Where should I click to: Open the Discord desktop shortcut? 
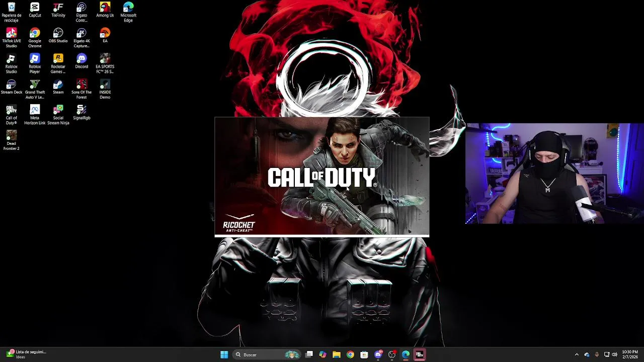tap(82, 61)
